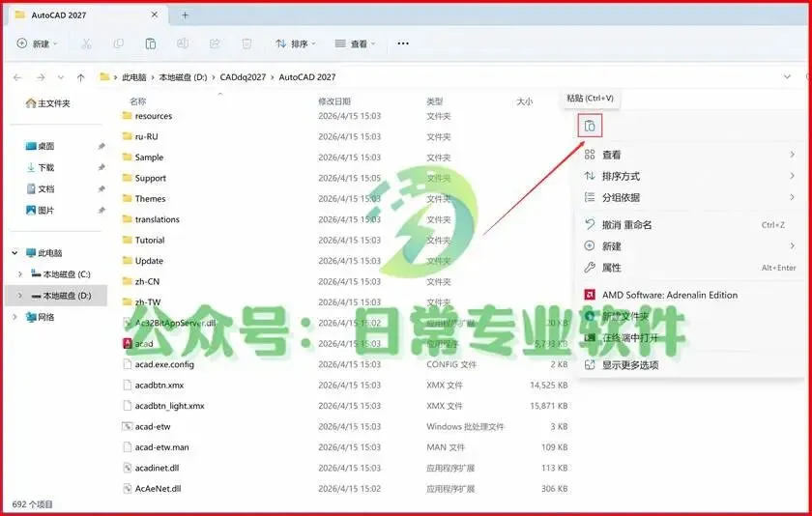Open the three-dot more options menu

click(403, 44)
